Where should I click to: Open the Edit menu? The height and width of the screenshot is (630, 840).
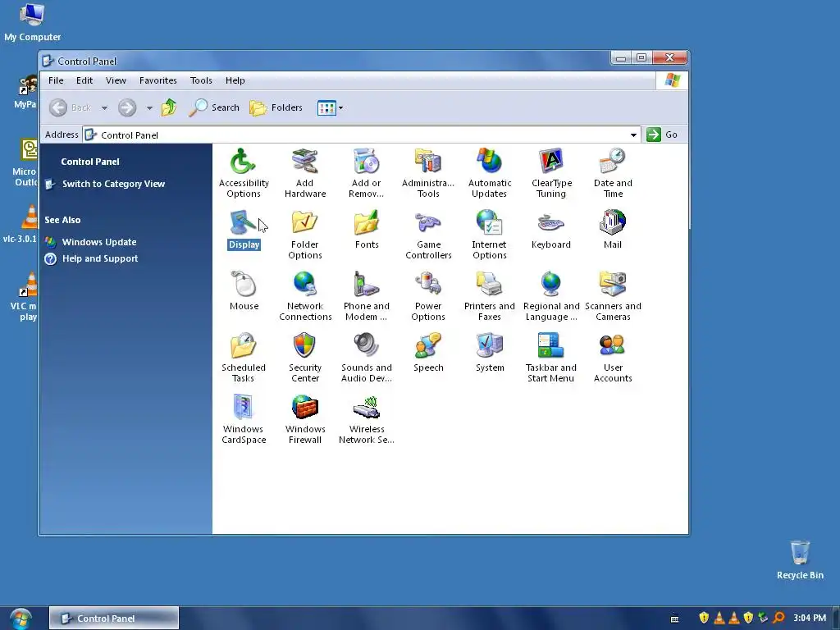pos(84,80)
